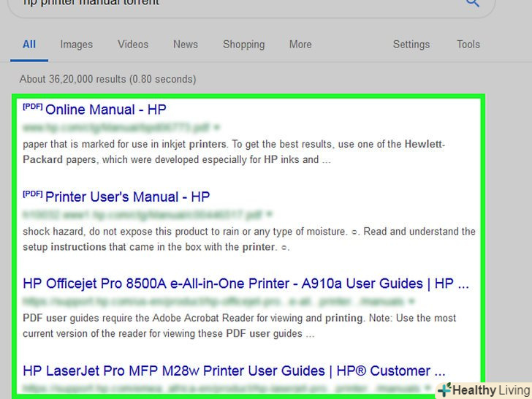The width and height of the screenshot is (532, 399).
Task: Show the search Tools options
Action: (468, 45)
